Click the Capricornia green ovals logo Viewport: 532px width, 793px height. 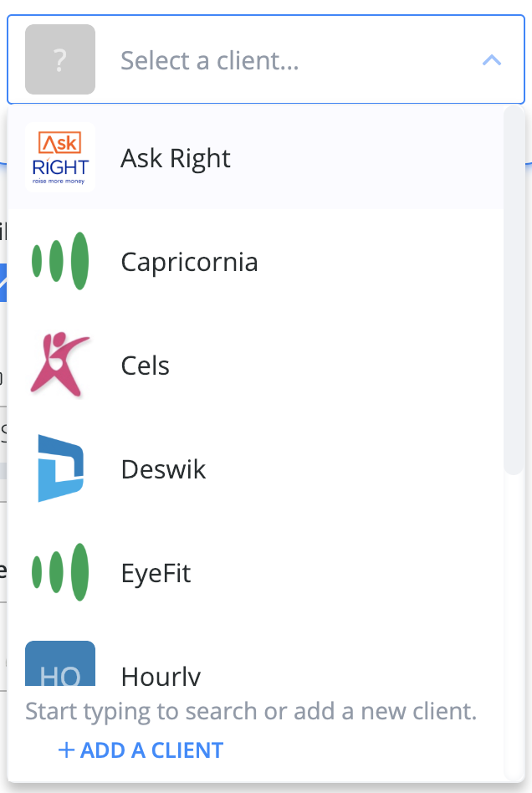[60, 261]
